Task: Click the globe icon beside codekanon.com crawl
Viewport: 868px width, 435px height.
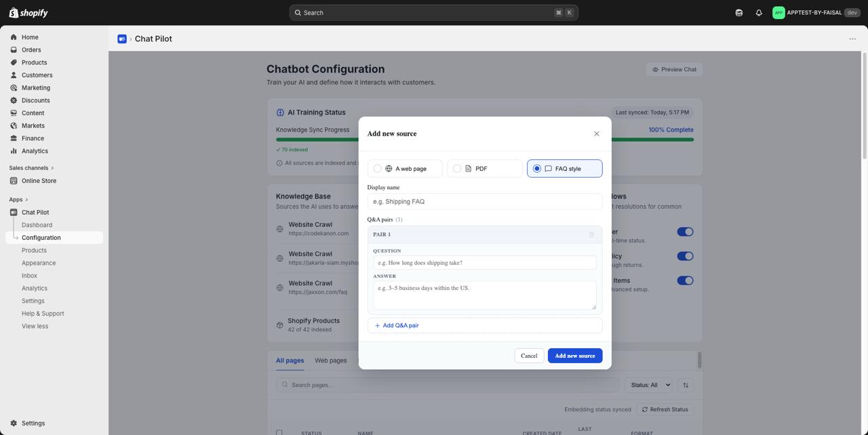Action: click(279, 229)
